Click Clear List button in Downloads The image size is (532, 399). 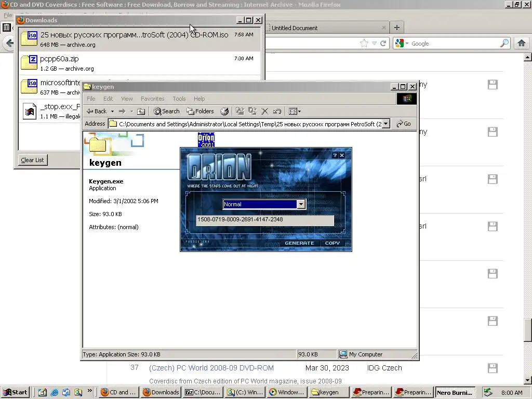(32, 160)
